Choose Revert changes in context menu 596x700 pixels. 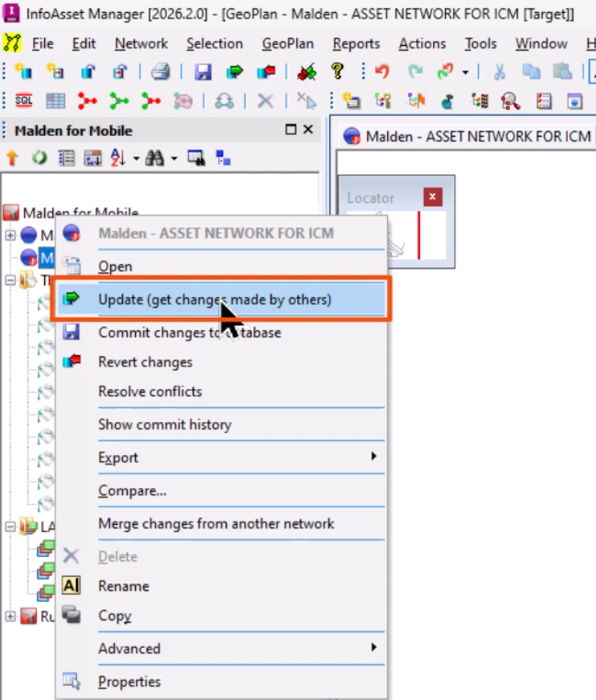point(221,362)
